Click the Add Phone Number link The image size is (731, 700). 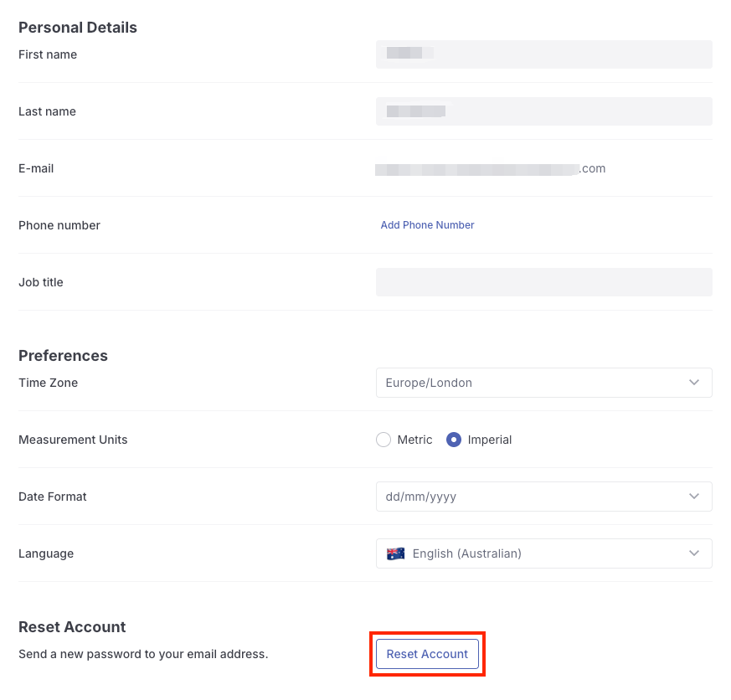pos(427,225)
